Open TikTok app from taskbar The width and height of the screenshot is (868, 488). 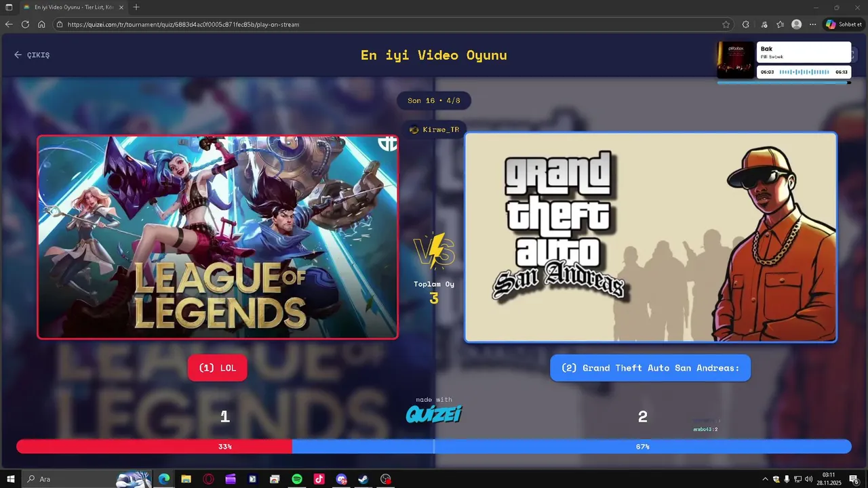[x=319, y=479]
